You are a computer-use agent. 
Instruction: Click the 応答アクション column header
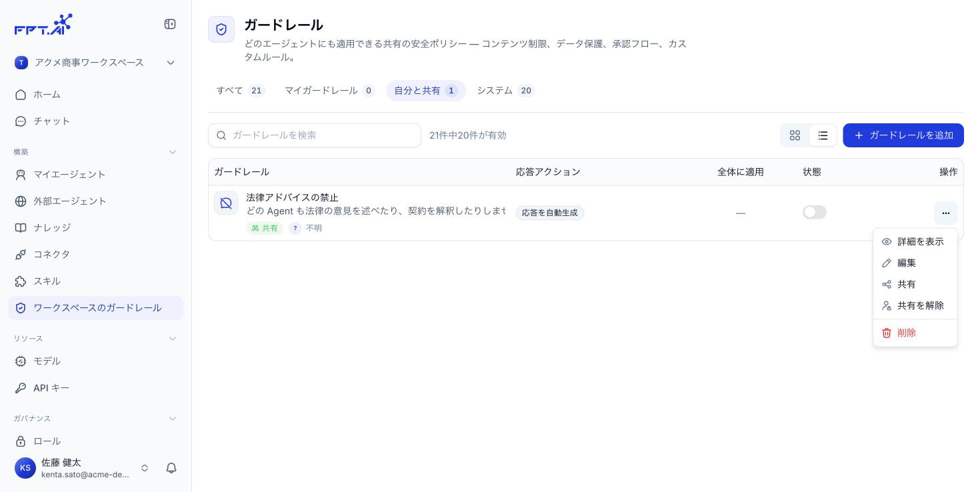[x=548, y=172]
